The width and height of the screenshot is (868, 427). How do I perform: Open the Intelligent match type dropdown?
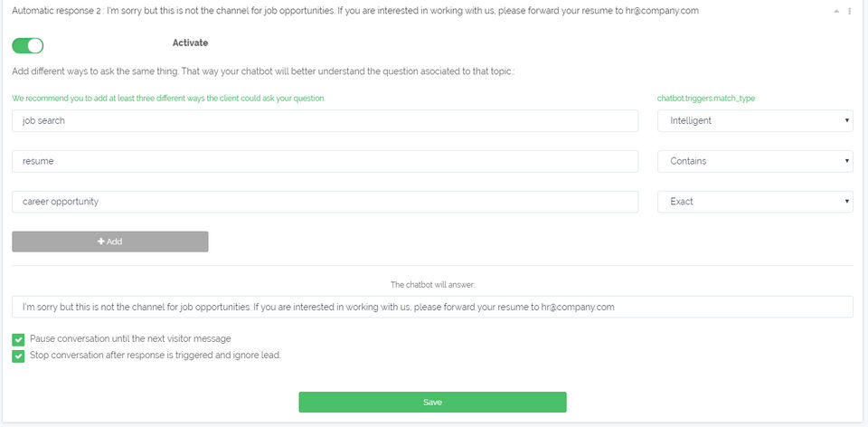(755, 120)
